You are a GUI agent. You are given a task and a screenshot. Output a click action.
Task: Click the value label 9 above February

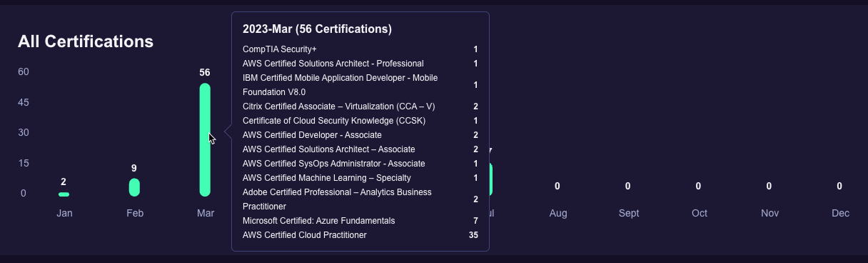pyautogui.click(x=134, y=168)
